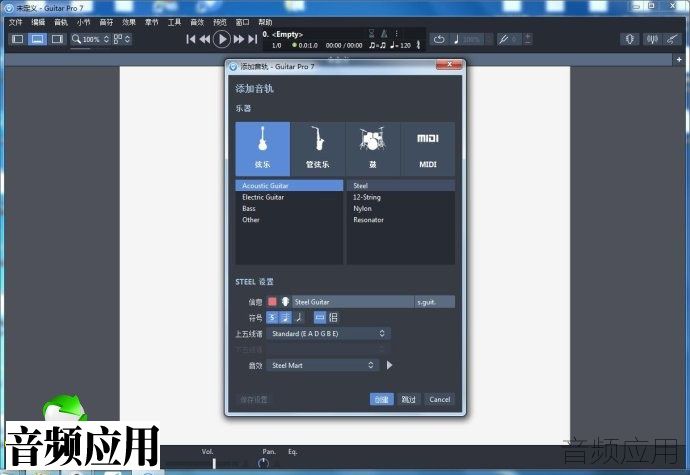This screenshot has width=690, height=475.
Task: Add new tab with plus button
Action: (679, 59)
